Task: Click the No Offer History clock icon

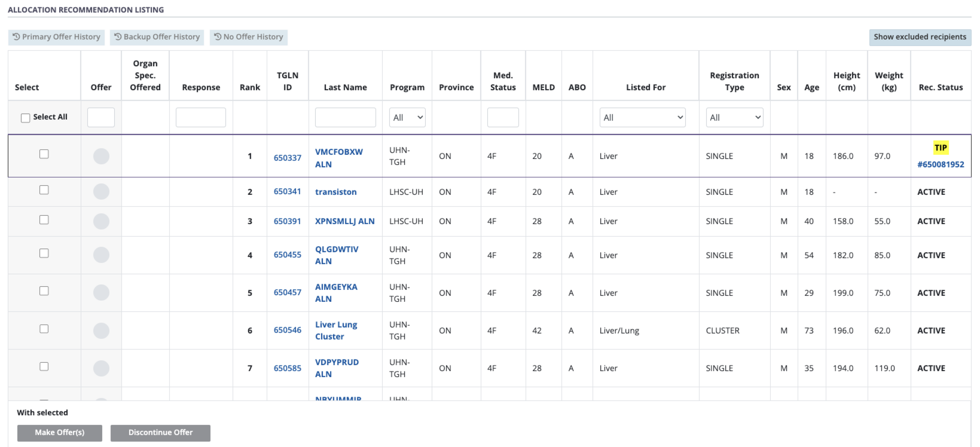Action: click(218, 37)
